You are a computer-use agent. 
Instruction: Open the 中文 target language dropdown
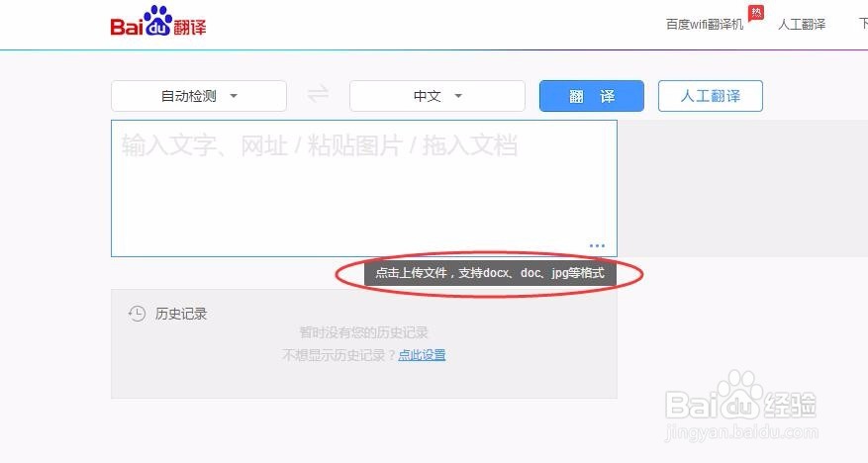(x=437, y=96)
